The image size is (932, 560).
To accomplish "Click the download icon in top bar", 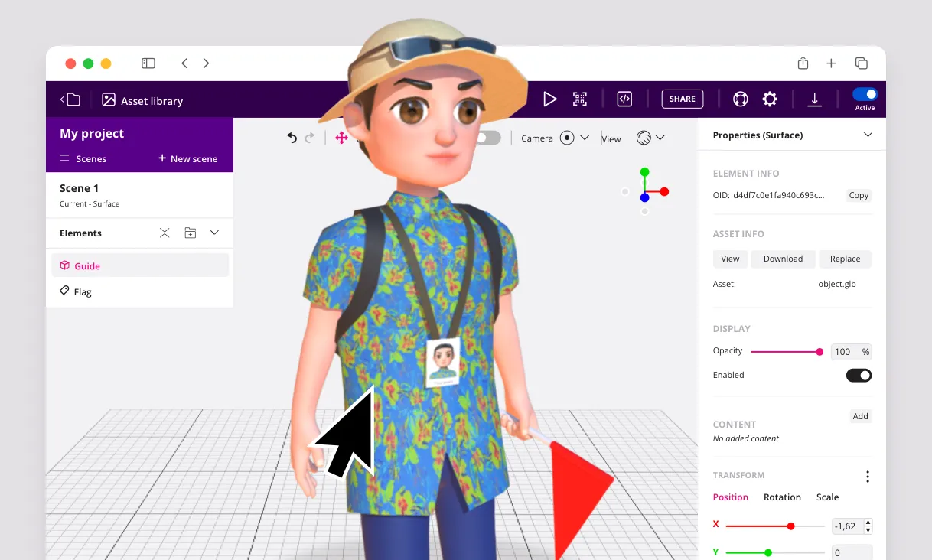I will tap(815, 99).
